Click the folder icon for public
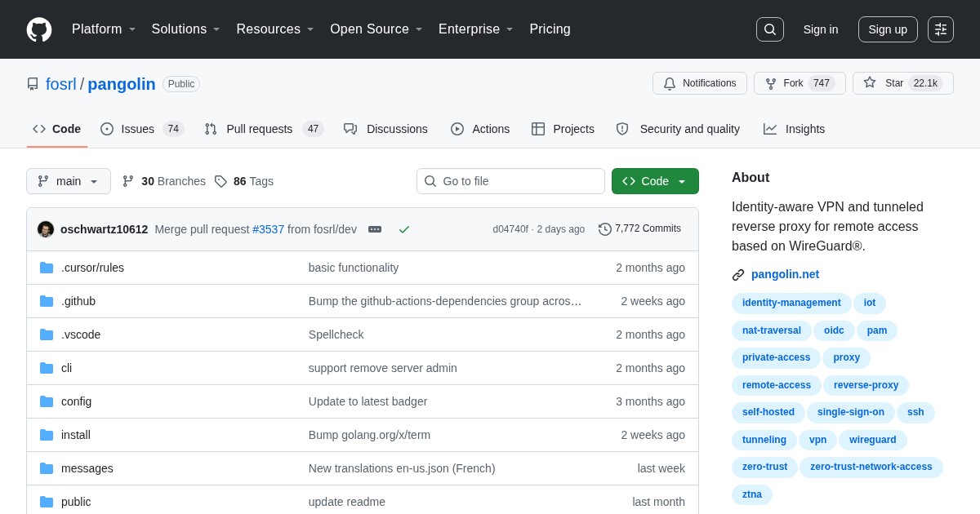The height and width of the screenshot is (514, 980). [47, 502]
